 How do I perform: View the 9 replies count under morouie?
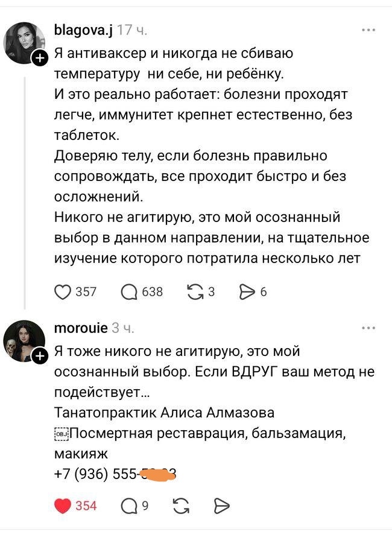coord(145,507)
